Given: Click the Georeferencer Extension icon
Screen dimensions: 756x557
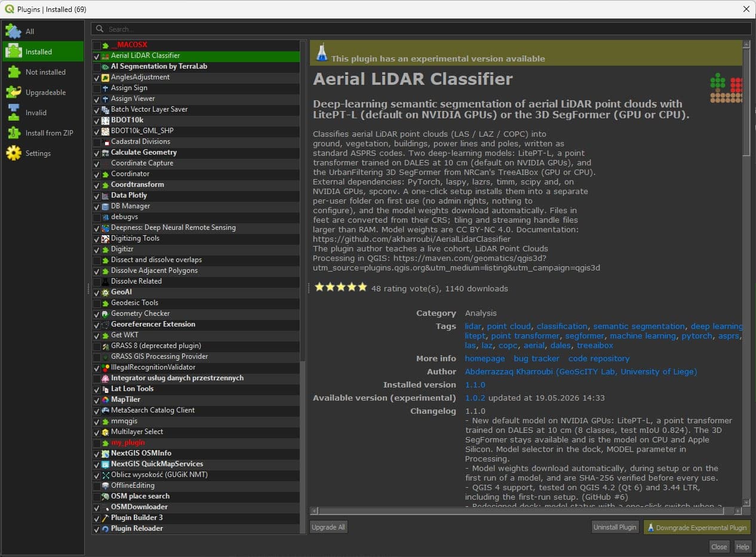Looking at the screenshot, I should pyautogui.click(x=106, y=324).
